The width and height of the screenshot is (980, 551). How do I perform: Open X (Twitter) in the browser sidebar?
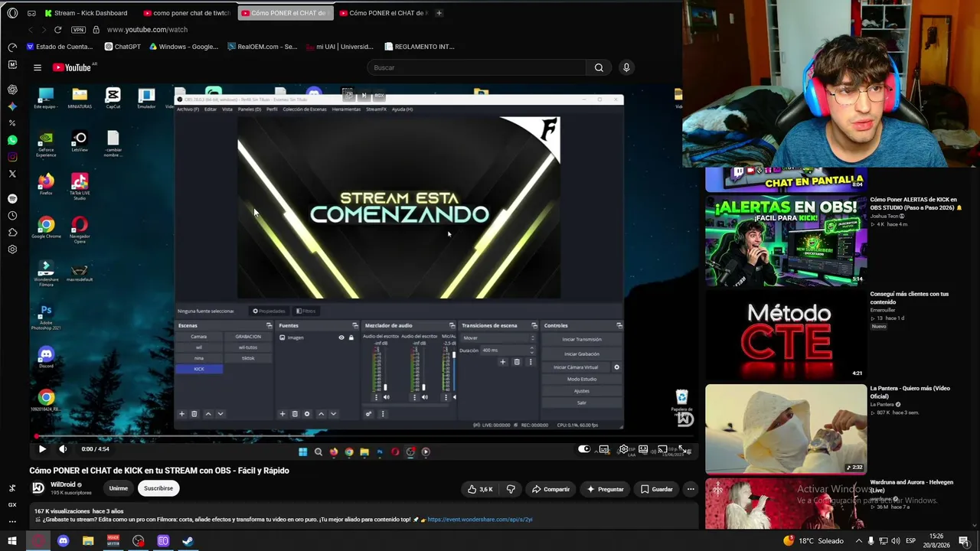[12, 174]
